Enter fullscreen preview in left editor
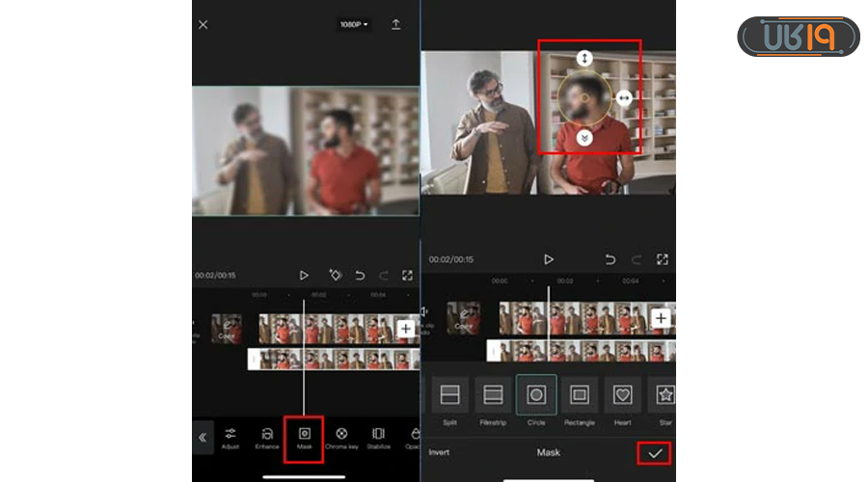The image size is (868, 482). pyautogui.click(x=407, y=275)
